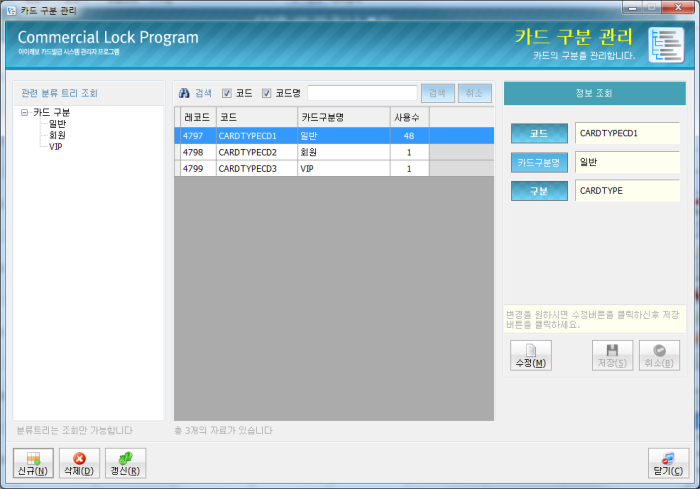This screenshot has height=489, width=700.
Task: Sort by the 카드구분명 column header
Action: coord(342,117)
